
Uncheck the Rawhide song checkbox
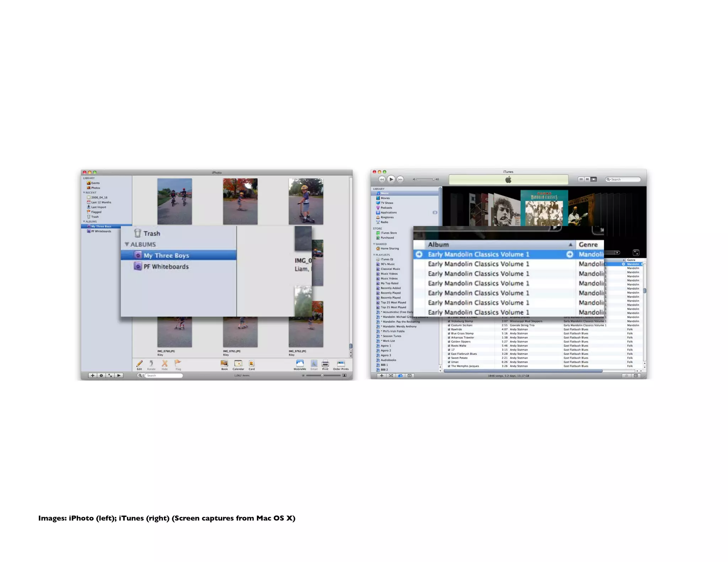pos(449,329)
